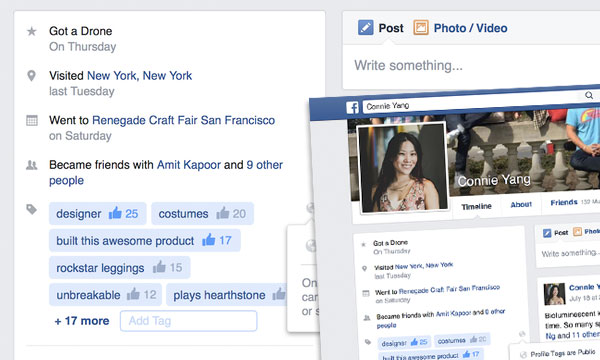Click the Add Tag input field
Screen dimensions: 600x360
click(x=188, y=321)
